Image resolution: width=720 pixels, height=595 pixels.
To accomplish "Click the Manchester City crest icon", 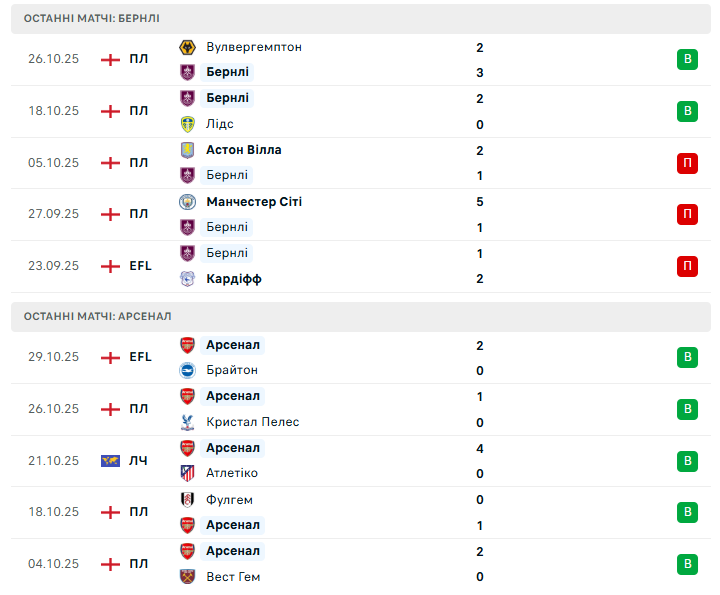I will tap(186, 202).
